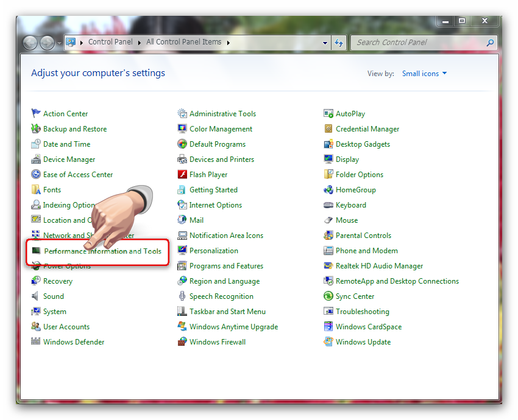Image resolution: width=518 pixels, height=420 pixels.
Task: Open the Folder Options link
Action: pyautogui.click(x=360, y=175)
